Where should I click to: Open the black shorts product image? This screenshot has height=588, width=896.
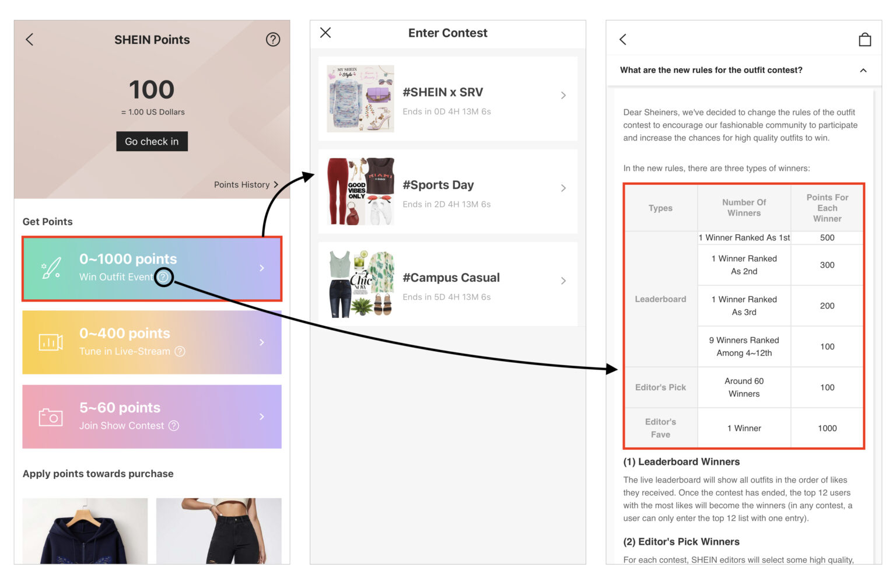tap(219, 531)
